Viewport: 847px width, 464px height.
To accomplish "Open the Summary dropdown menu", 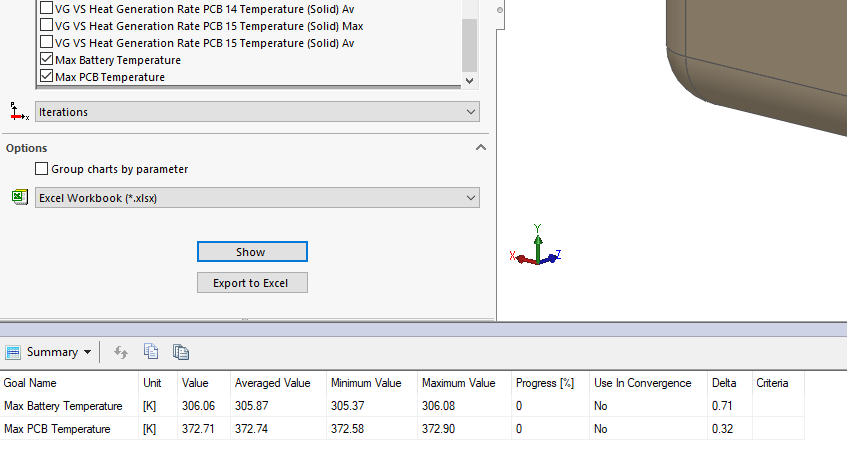I will click(88, 352).
